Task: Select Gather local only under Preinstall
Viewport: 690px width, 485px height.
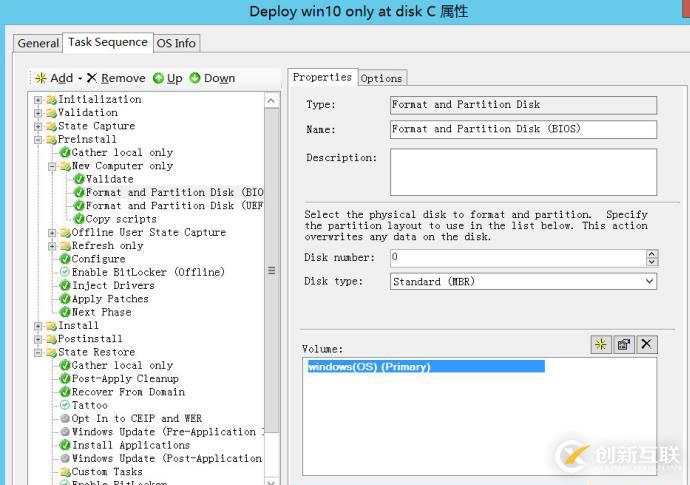Action: (x=122, y=153)
